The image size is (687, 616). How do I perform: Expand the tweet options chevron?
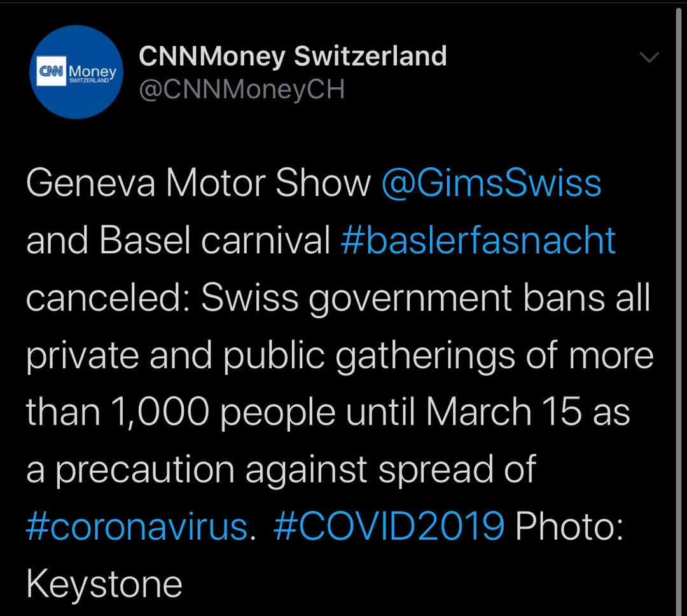tap(649, 59)
